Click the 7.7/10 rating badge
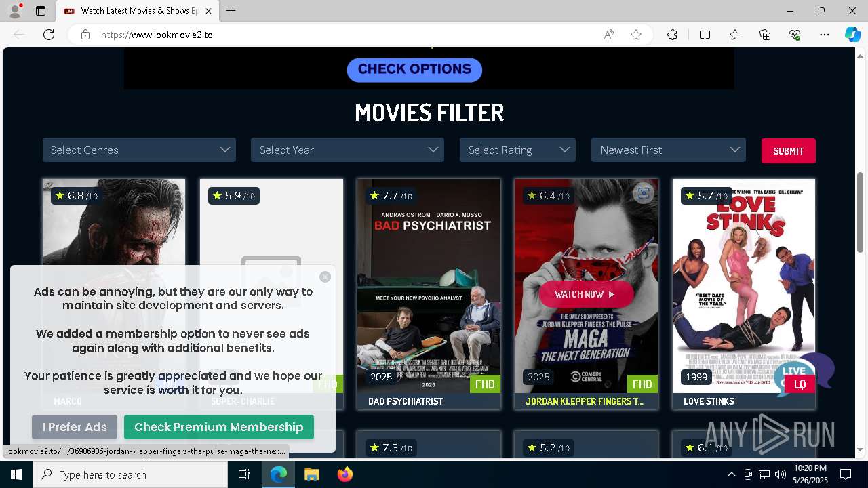The image size is (868, 488). 390,196
